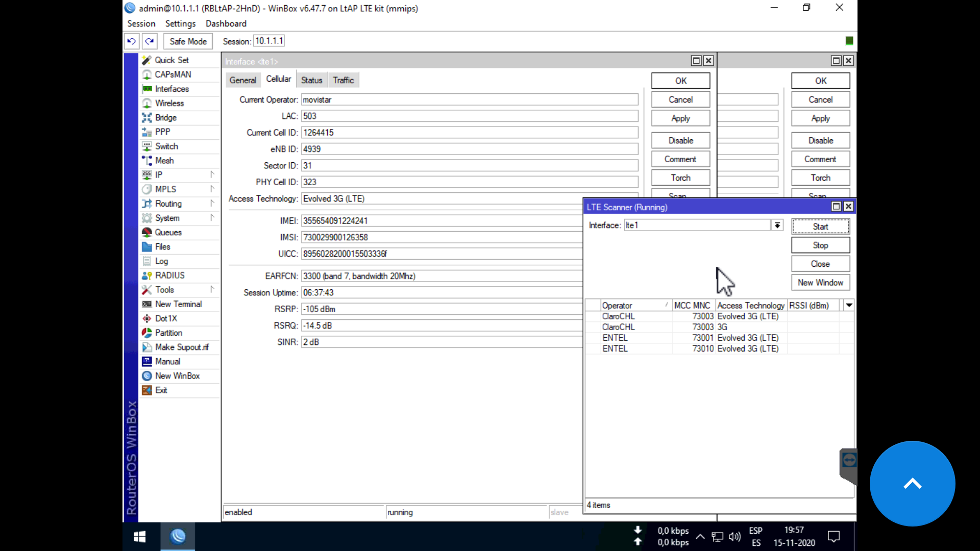Open Partition in sidebar
The image size is (980, 551).
pos(168,333)
